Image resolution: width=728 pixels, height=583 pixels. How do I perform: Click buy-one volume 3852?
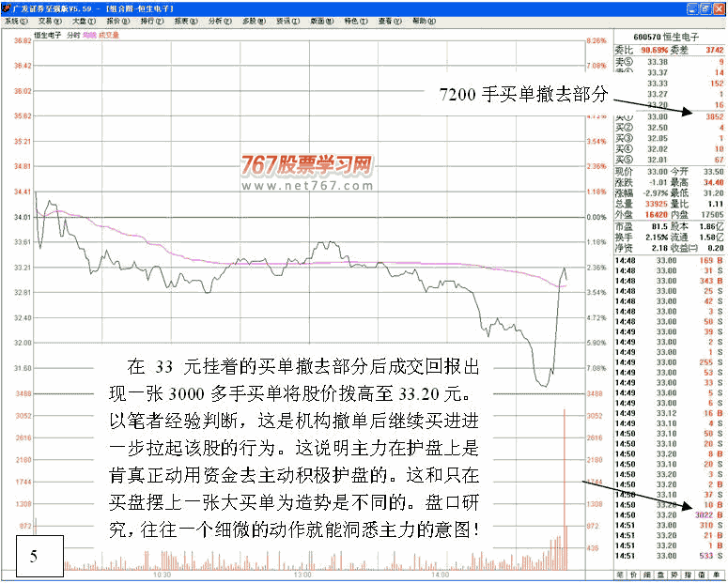coord(715,117)
